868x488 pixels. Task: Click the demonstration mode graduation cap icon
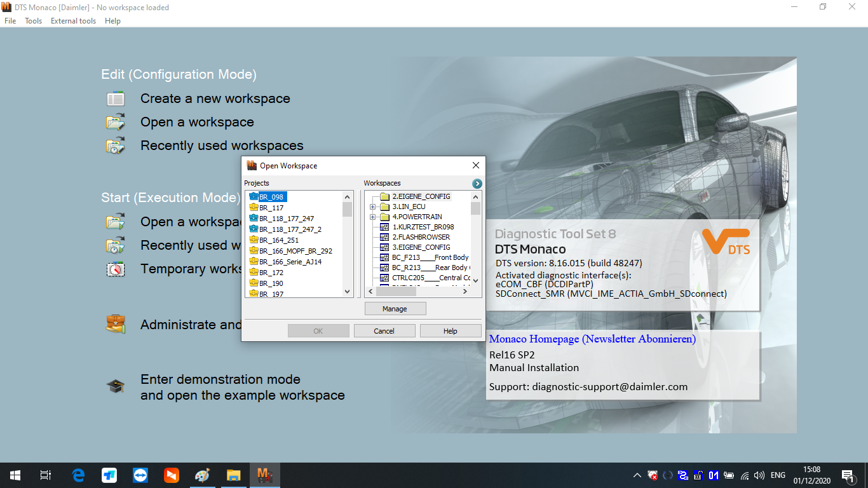click(x=115, y=386)
